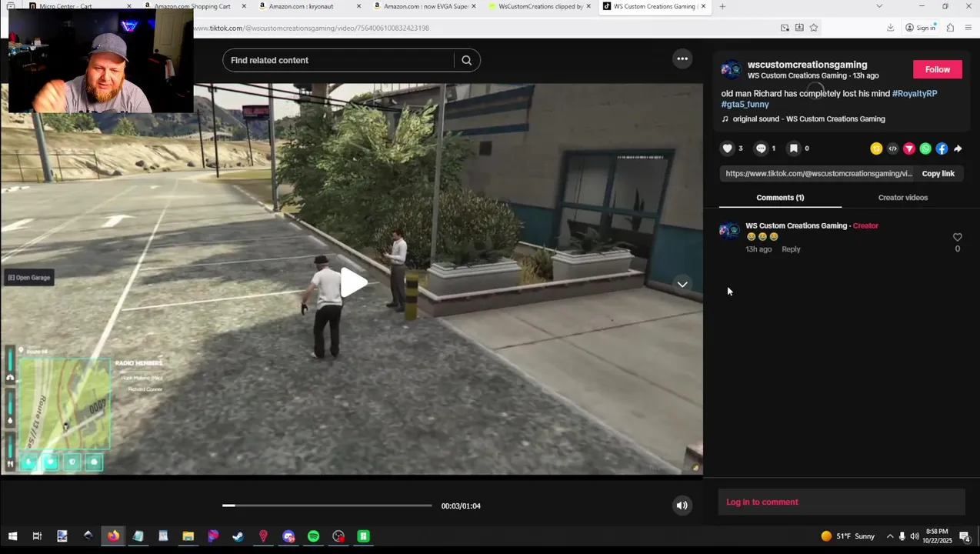This screenshot has height=554, width=980.
Task: Follow wscustomcreationsgaming
Action: coord(937,69)
